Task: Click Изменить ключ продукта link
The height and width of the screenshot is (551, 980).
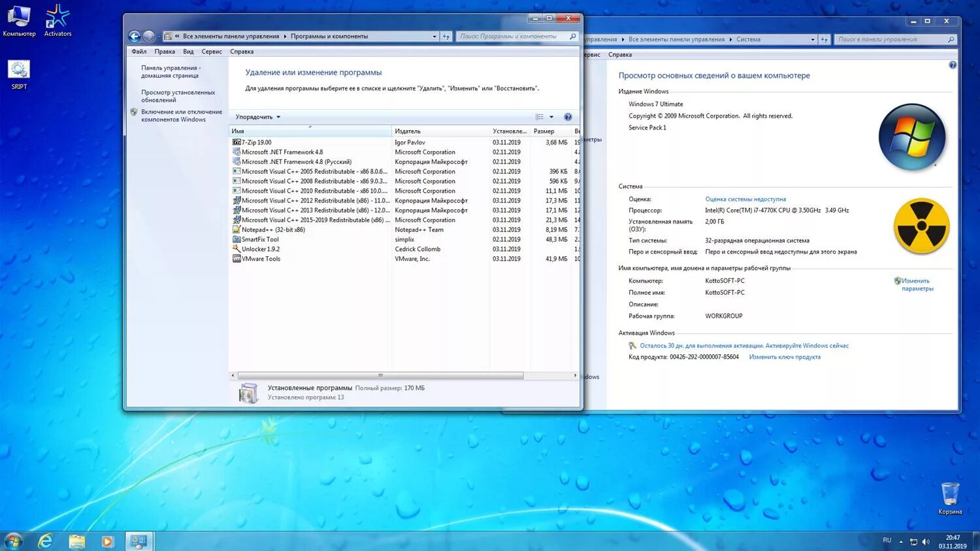Action: pyautogui.click(x=785, y=357)
